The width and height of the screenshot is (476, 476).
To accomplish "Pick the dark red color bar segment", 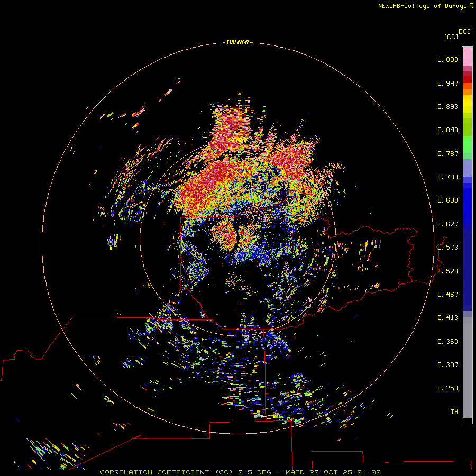I will tap(467, 74).
